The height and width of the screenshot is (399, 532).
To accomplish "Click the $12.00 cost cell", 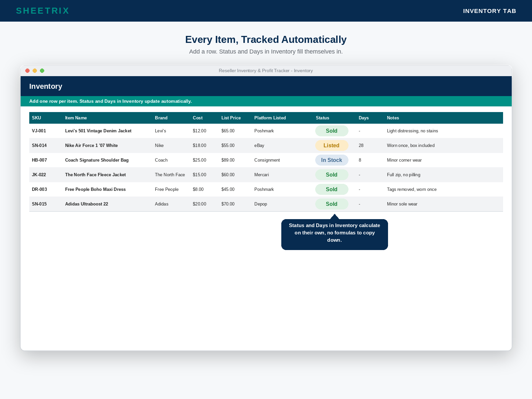I will (x=199, y=131).
